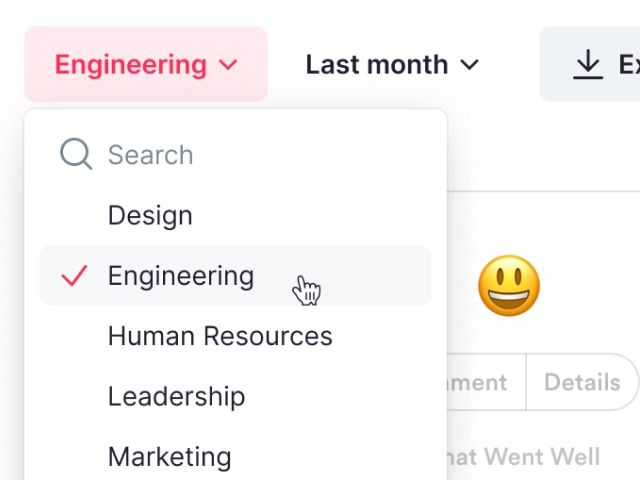Open the Last month date dropdown

click(392, 64)
